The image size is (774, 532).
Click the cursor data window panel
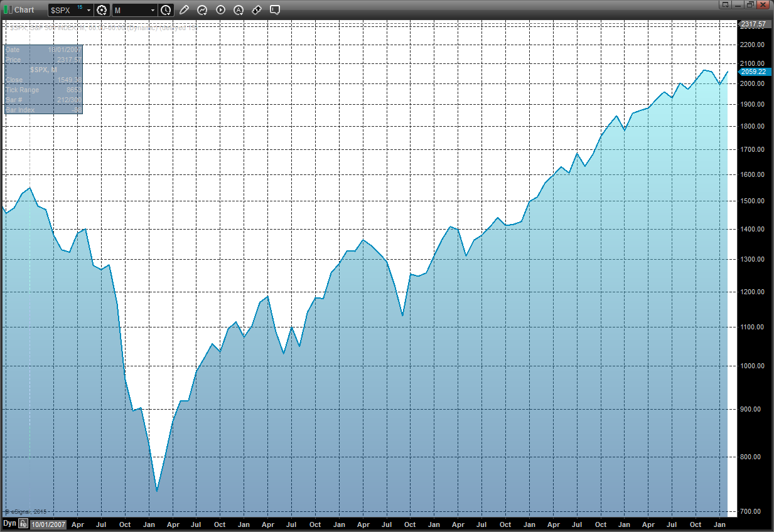click(x=43, y=79)
